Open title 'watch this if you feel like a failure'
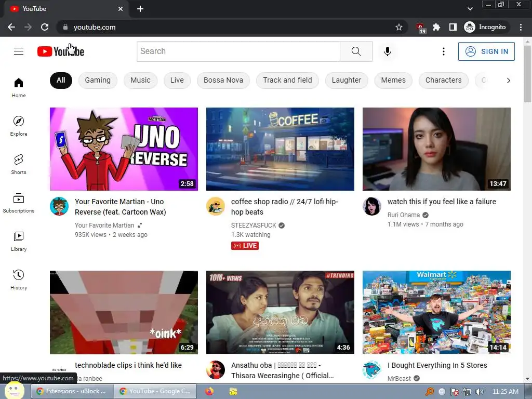532x399 pixels. [x=442, y=202]
